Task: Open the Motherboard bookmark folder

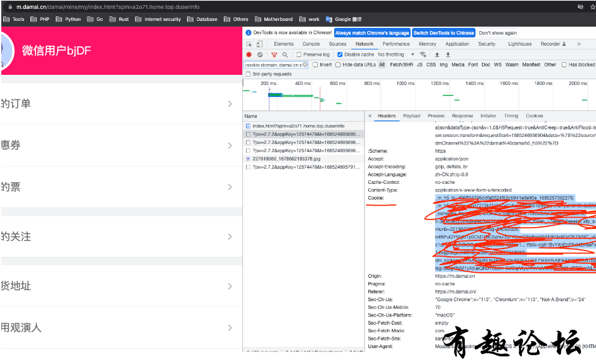Action: point(274,19)
